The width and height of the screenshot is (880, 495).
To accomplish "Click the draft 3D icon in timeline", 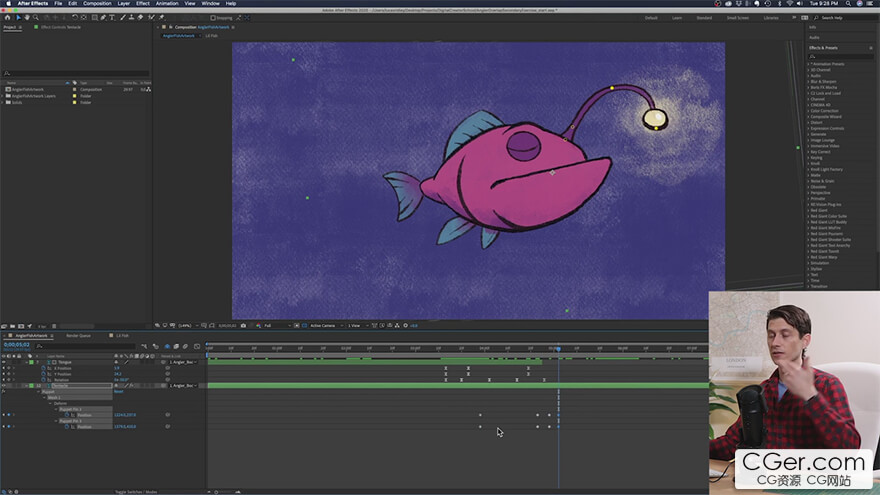I will 155,346.
